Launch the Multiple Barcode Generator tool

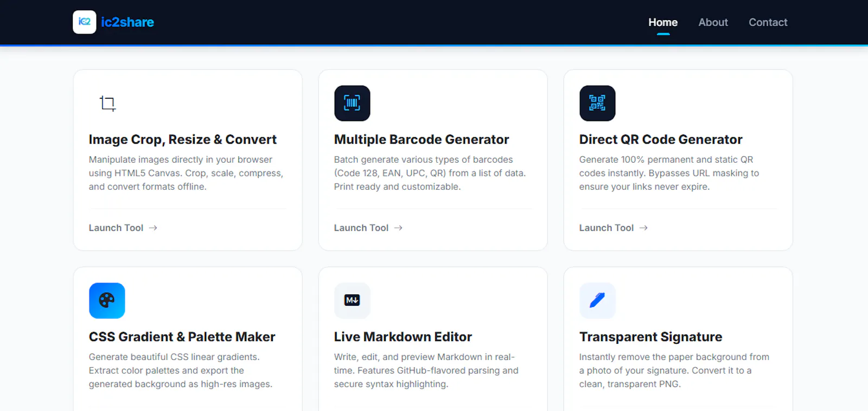click(x=368, y=228)
